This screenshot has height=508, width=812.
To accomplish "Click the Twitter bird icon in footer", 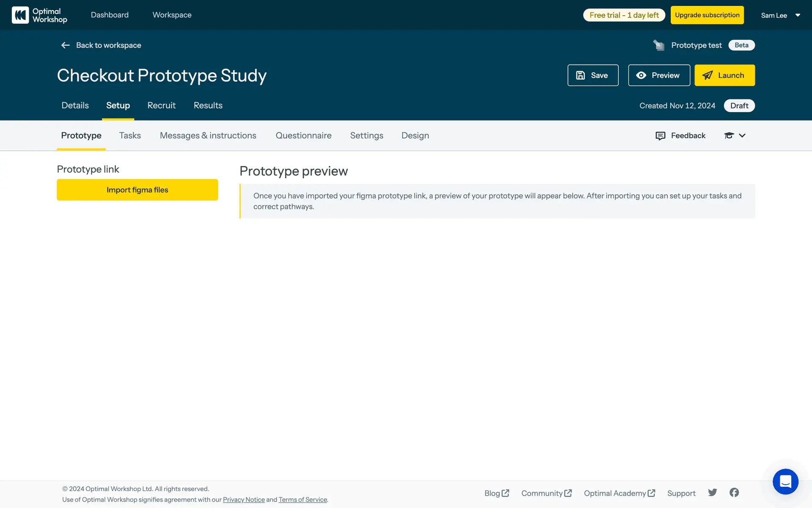I will tap(713, 492).
